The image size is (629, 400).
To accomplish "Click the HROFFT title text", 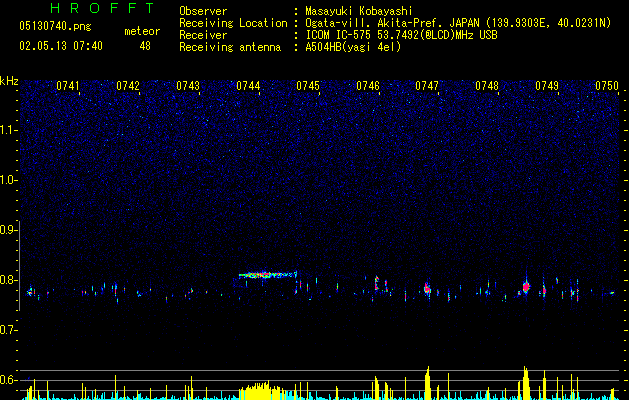I will (103, 8).
